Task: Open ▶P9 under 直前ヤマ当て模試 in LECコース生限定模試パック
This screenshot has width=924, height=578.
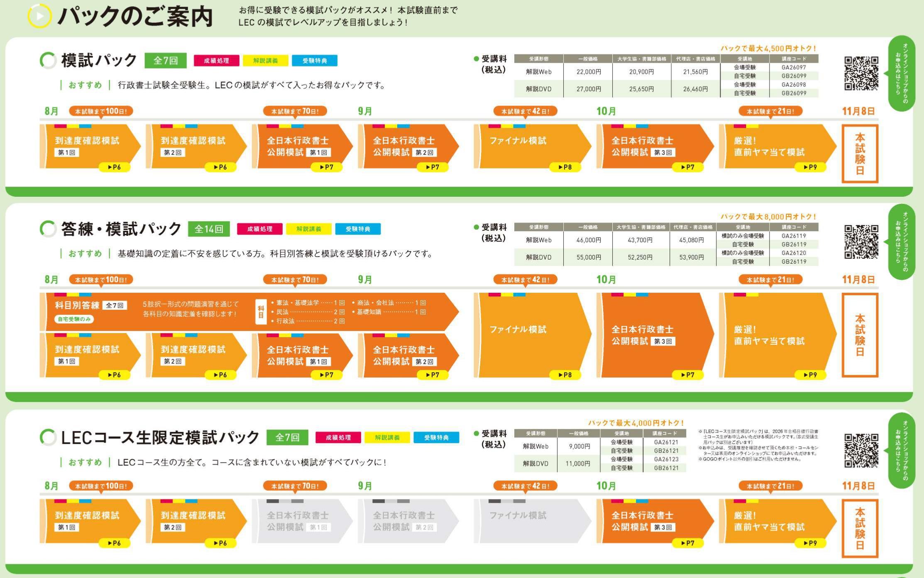Action: [x=811, y=543]
